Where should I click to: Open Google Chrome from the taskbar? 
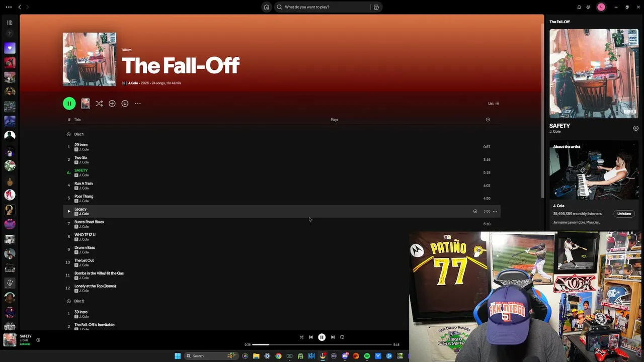(x=278, y=356)
